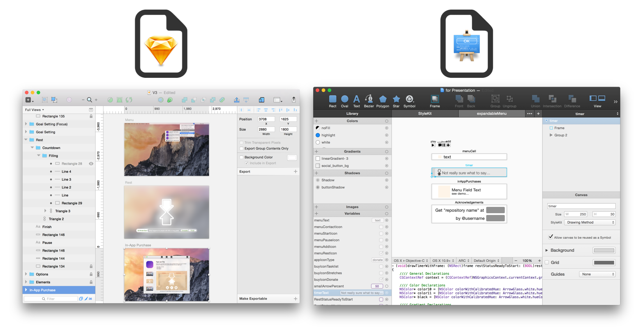Open the timer canvas selector header
This screenshot has height=334, width=644.
(581, 114)
